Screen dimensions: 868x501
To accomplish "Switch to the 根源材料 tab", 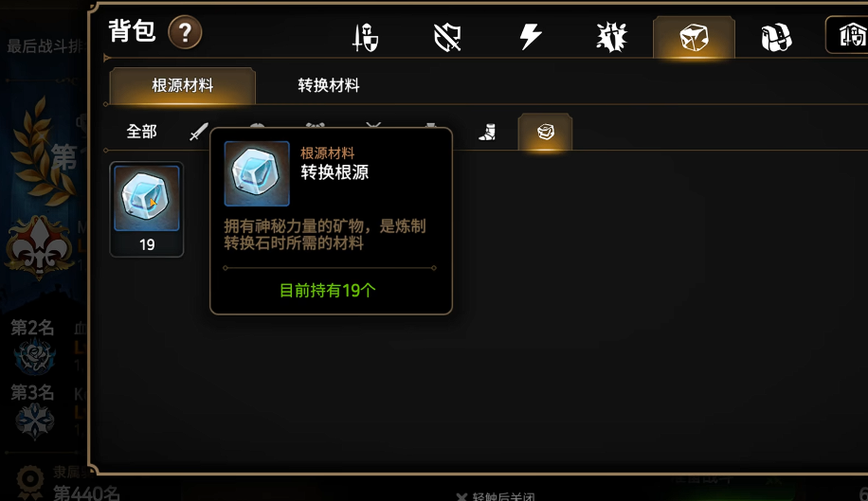I will pos(183,86).
